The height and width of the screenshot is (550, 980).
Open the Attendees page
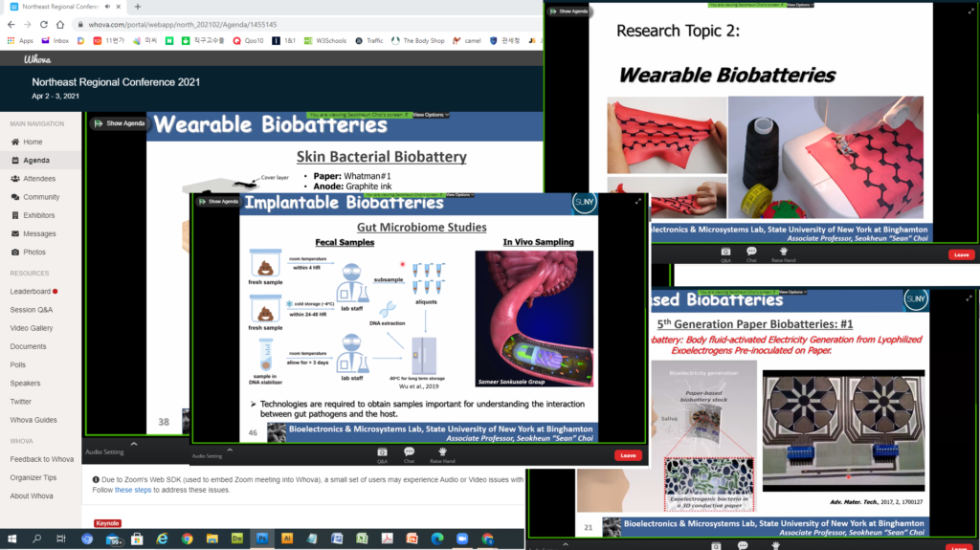[38, 179]
